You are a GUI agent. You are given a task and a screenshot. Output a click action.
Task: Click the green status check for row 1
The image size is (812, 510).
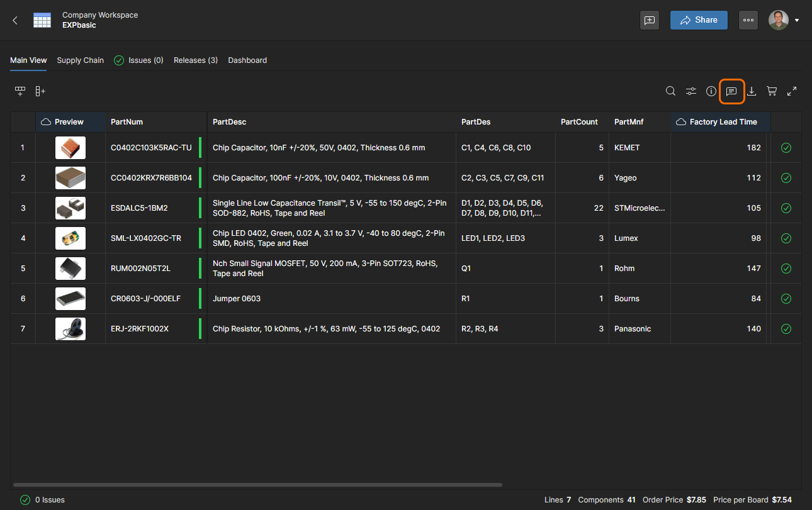(786, 148)
